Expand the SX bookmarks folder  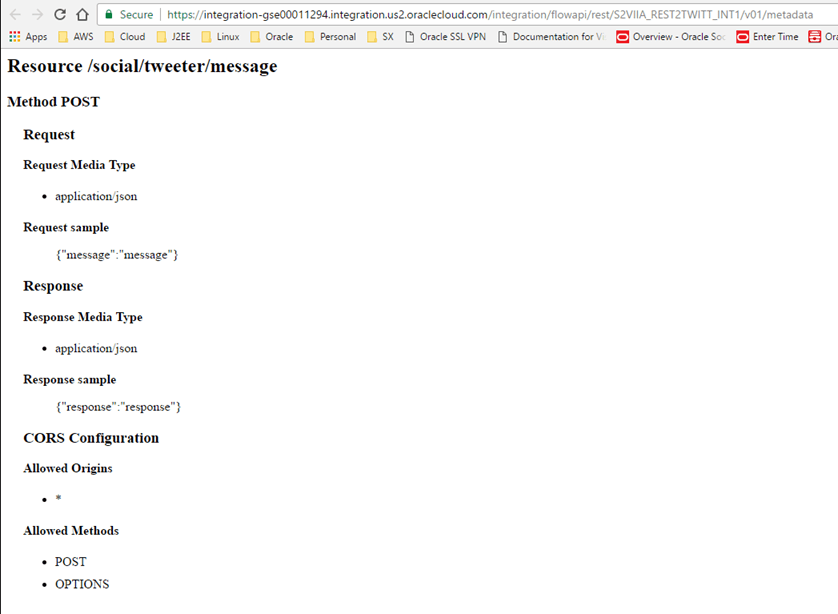click(x=380, y=37)
